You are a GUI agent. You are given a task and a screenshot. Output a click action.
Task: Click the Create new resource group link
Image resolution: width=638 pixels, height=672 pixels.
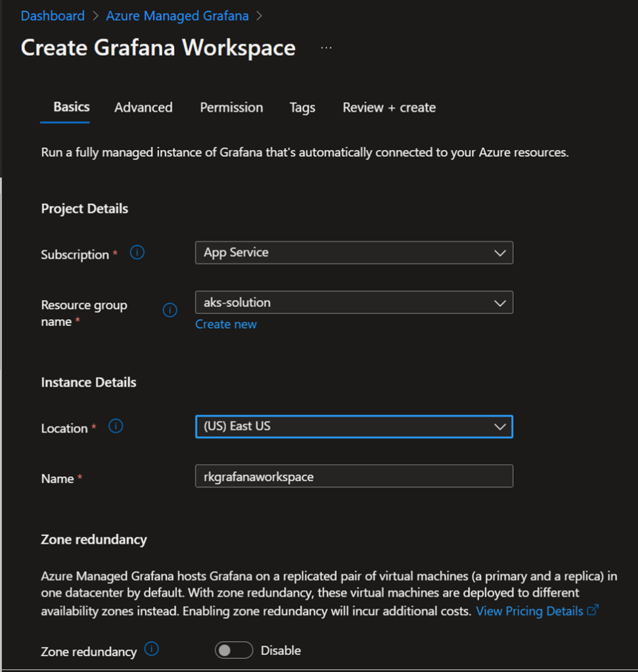(x=226, y=325)
